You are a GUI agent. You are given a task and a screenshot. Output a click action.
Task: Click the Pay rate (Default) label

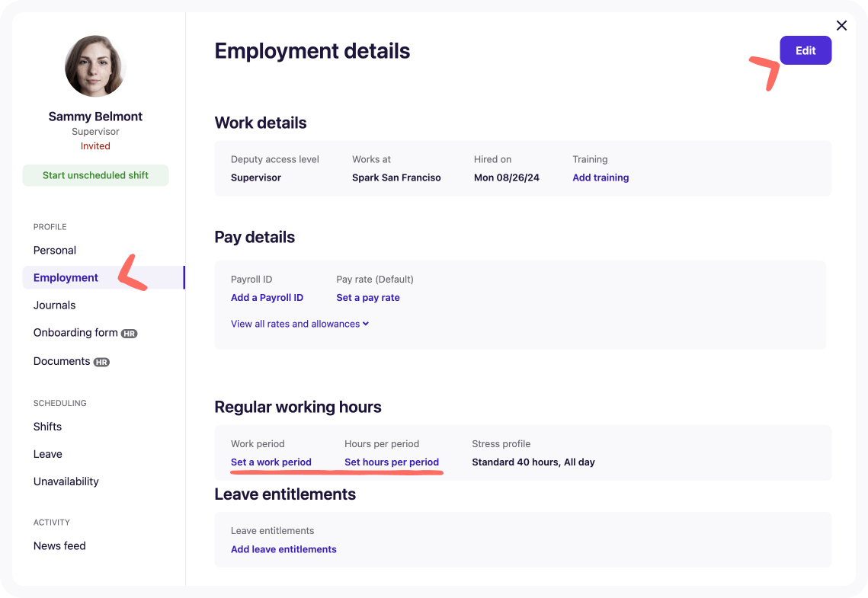pyautogui.click(x=375, y=280)
